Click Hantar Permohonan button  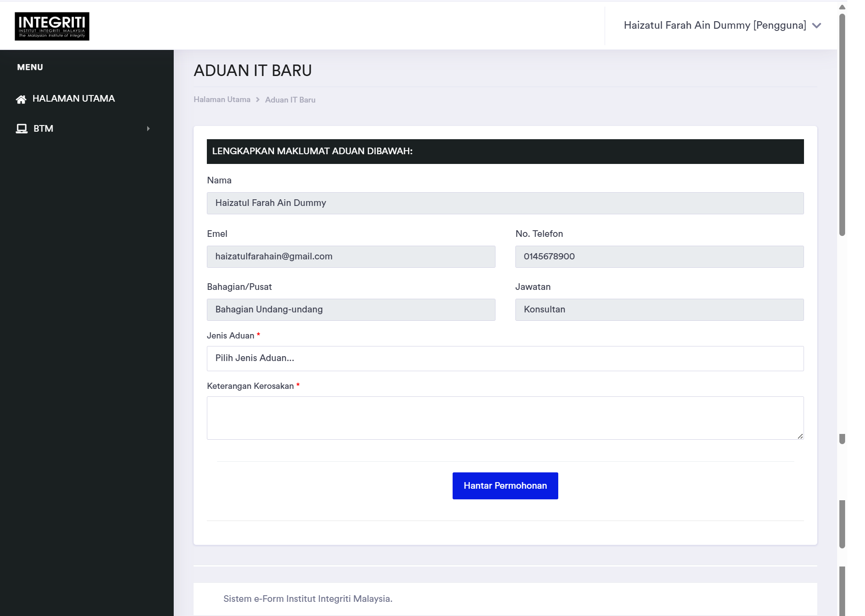point(505,486)
